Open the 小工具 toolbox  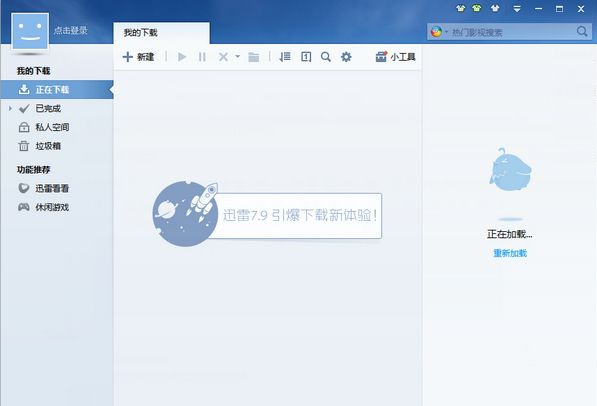pos(395,57)
